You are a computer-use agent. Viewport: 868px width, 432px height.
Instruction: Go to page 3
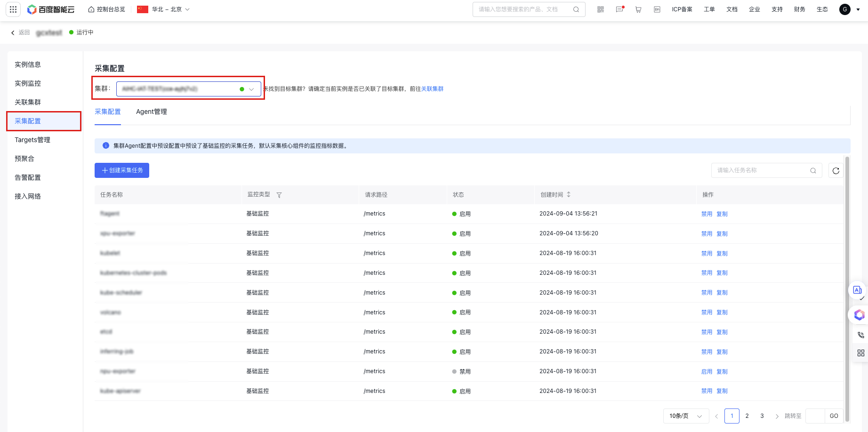pos(762,416)
